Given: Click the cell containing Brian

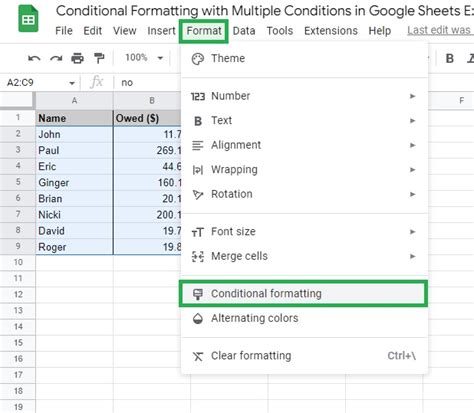Looking at the screenshot, I should [74, 198].
